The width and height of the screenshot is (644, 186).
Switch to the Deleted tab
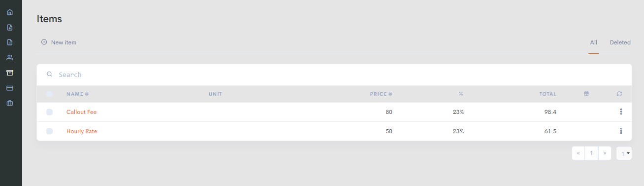click(x=620, y=42)
